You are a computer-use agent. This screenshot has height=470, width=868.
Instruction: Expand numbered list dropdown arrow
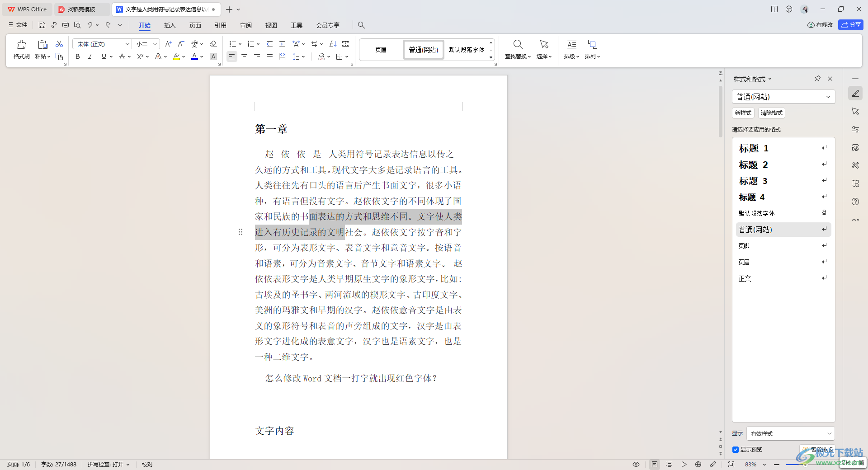pyautogui.click(x=258, y=44)
